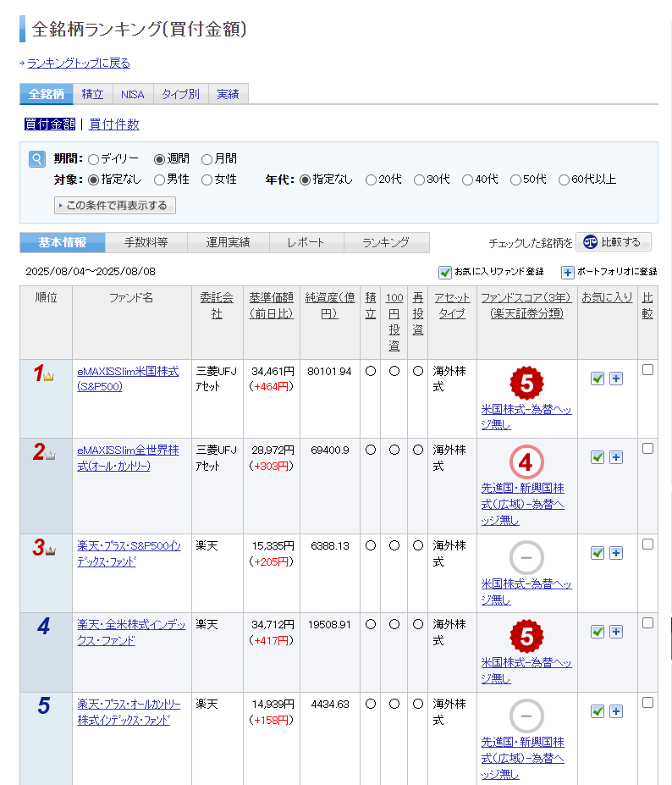Sort by 基準価額(前日比) column header
Screen dimensions: 672x785
271,306
